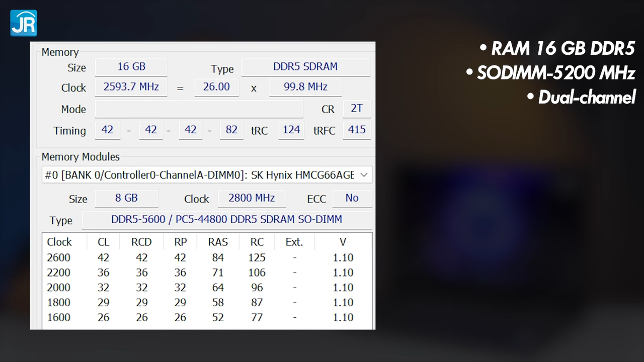Click the JR logo icon
The image size is (644, 362).
click(24, 23)
